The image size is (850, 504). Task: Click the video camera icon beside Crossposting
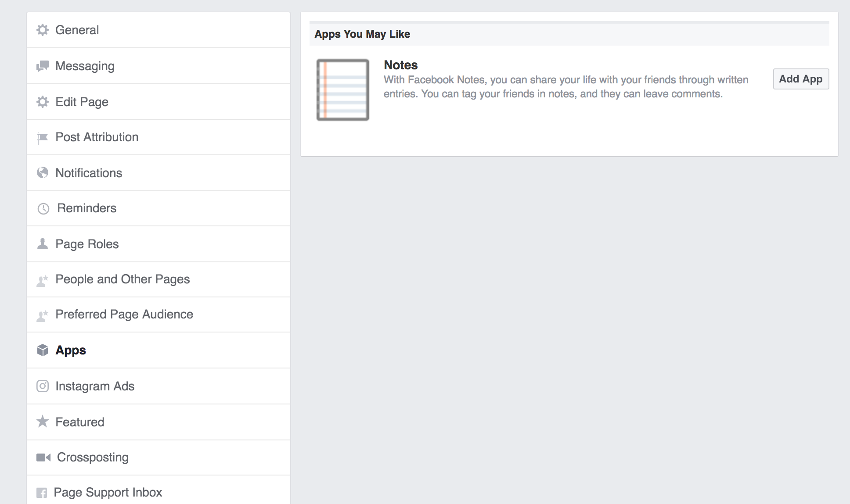point(43,458)
